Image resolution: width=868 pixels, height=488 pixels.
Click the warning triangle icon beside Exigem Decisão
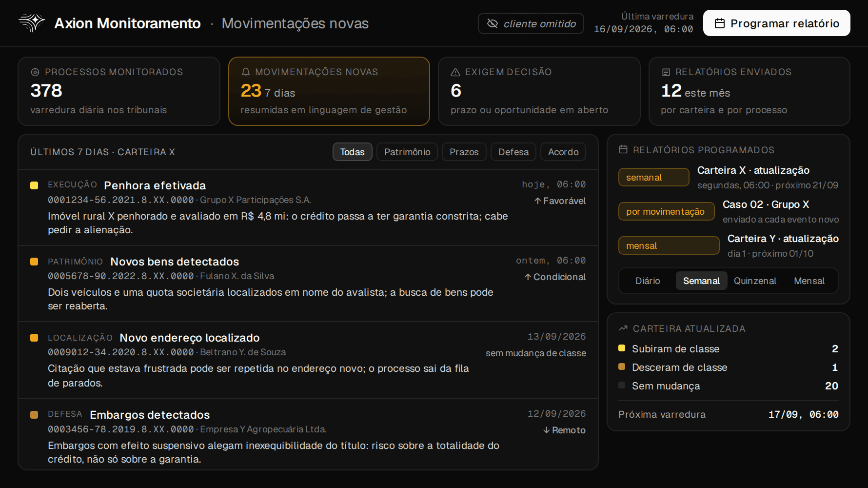click(455, 72)
